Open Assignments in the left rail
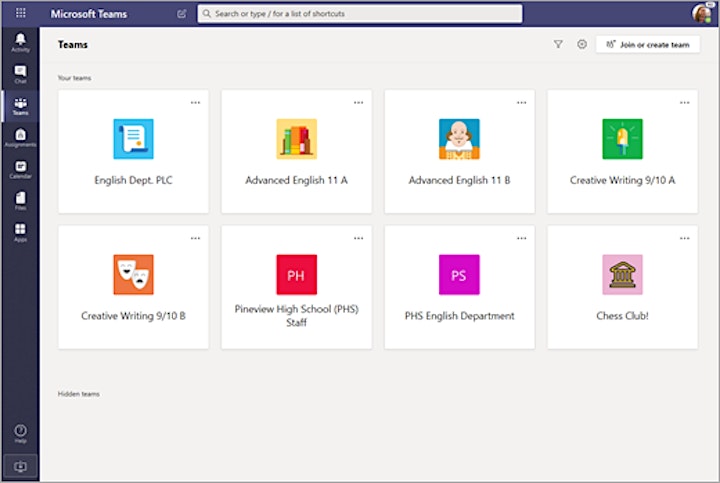720x483 pixels. pyautogui.click(x=20, y=137)
